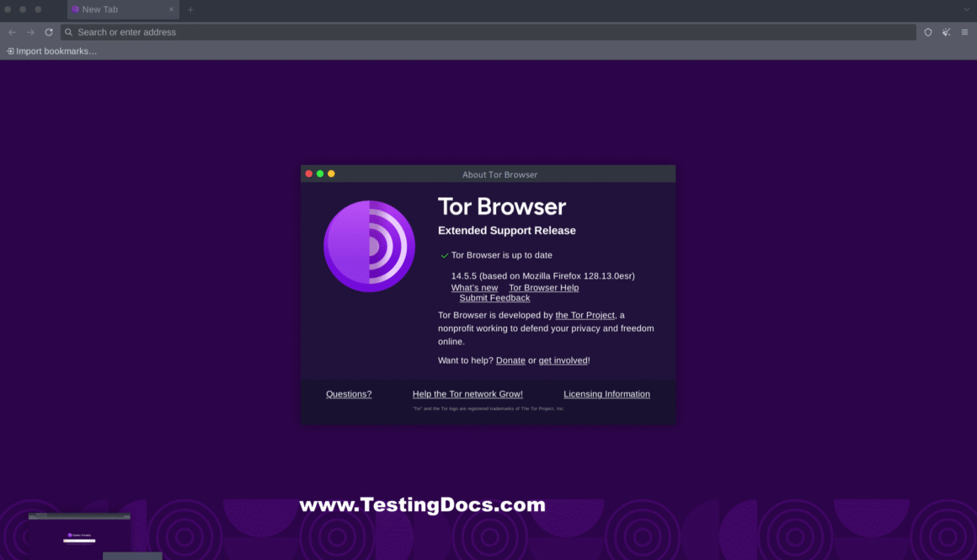Click the Submit Feedback link

coord(494,298)
